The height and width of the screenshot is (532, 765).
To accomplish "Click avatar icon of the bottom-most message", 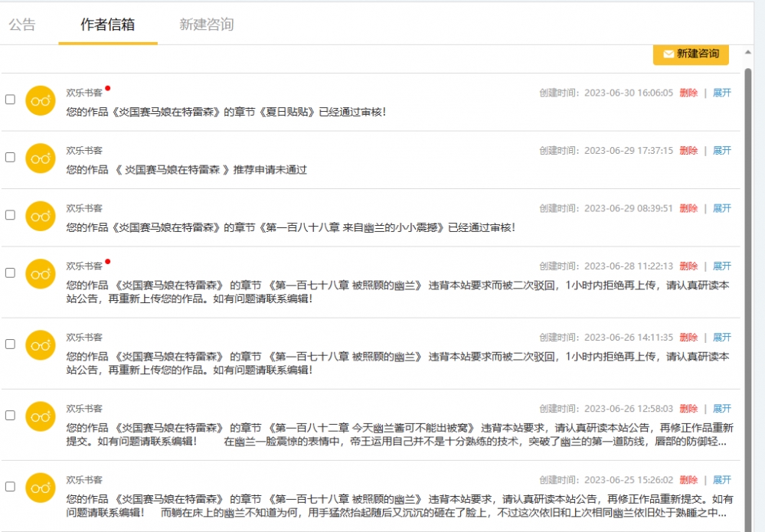I will pyautogui.click(x=40, y=487).
